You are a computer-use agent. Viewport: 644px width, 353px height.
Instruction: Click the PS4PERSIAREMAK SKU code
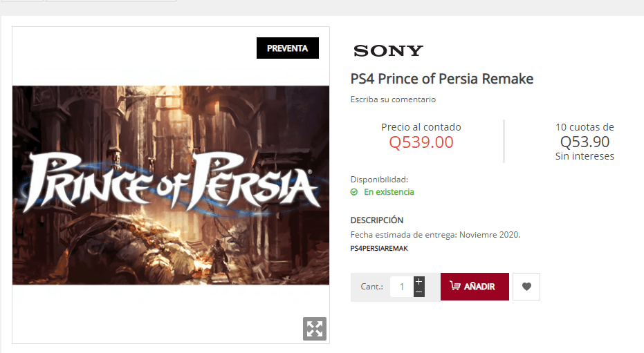379,249
